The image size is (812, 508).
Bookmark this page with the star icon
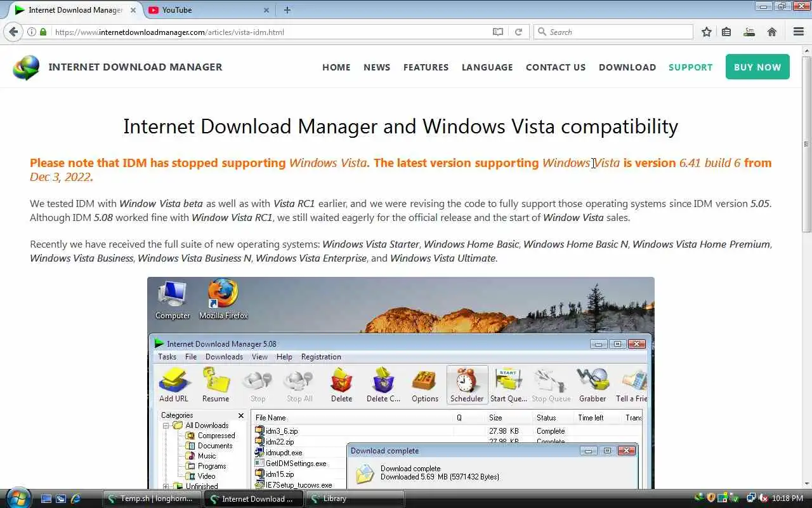706,32
